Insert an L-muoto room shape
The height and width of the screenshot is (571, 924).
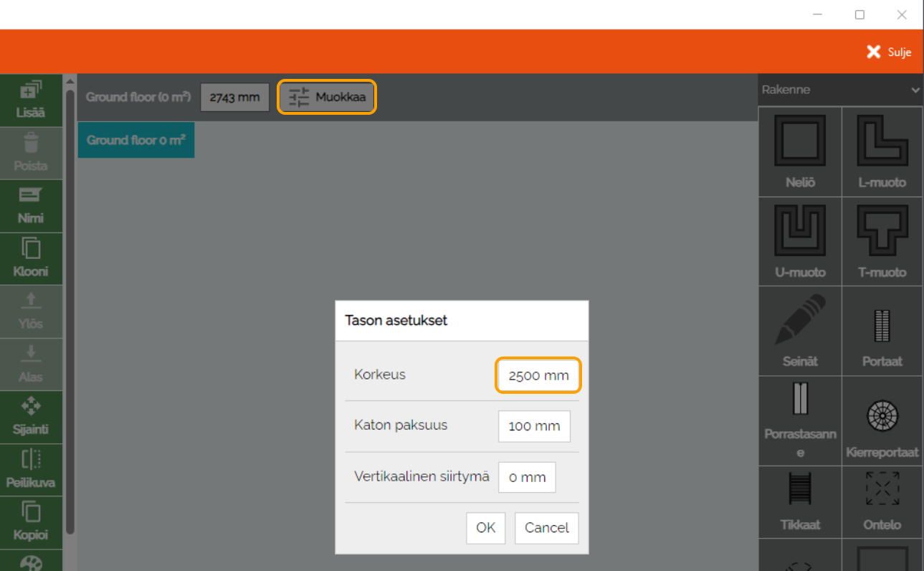[x=882, y=152]
